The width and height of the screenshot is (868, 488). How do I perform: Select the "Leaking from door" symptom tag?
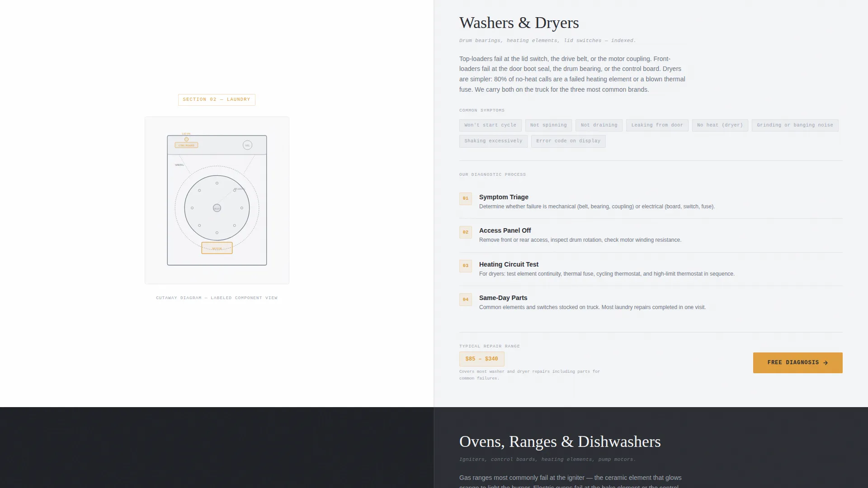(x=657, y=125)
